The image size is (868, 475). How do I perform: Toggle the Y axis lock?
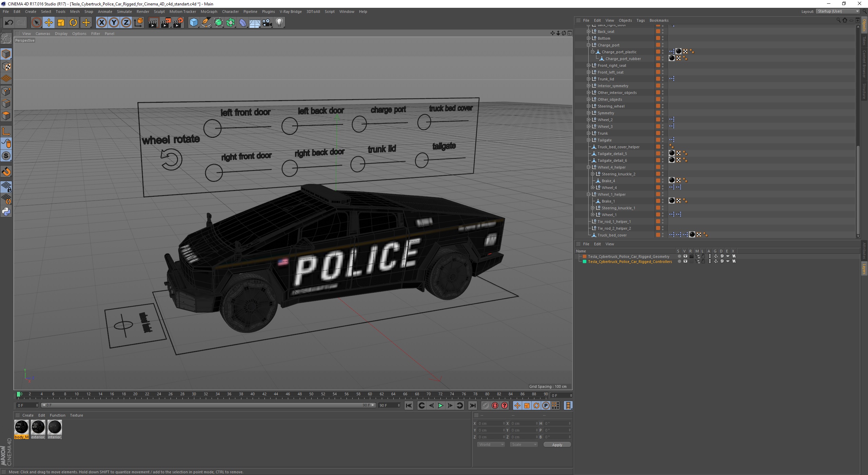point(114,22)
